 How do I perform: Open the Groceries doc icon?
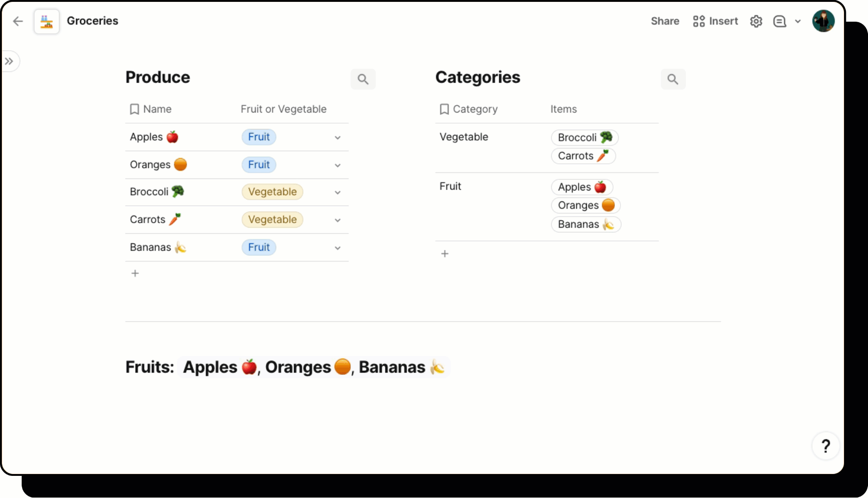tap(47, 21)
